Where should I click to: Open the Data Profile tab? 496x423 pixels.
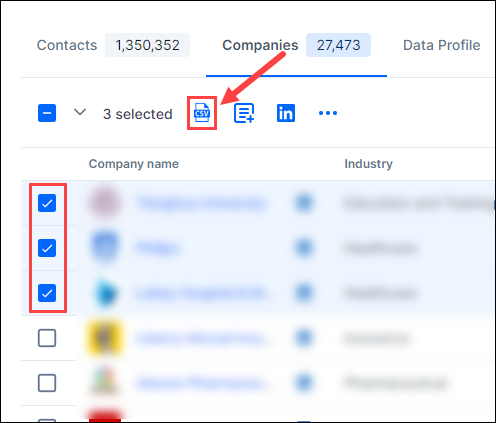click(x=442, y=45)
